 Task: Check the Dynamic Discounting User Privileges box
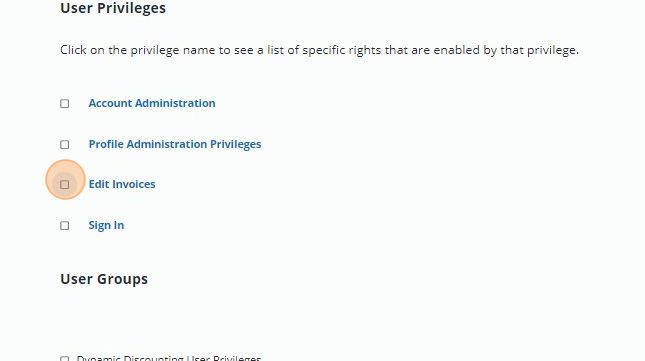pyautogui.click(x=65, y=359)
